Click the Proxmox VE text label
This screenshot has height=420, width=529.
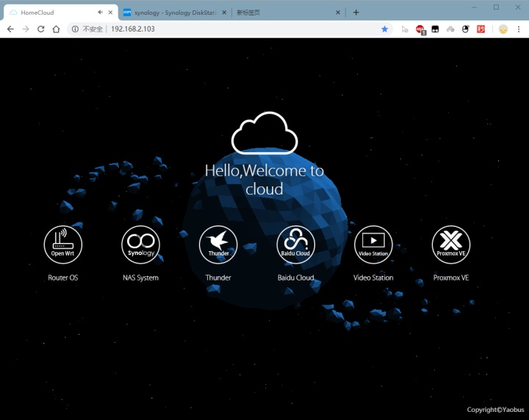(x=451, y=278)
